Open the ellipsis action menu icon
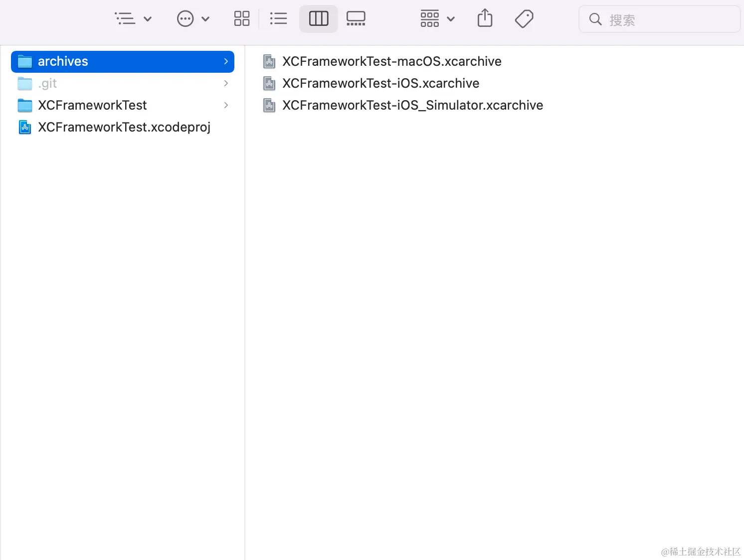The width and height of the screenshot is (744, 560). pyautogui.click(x=186, y=19)
